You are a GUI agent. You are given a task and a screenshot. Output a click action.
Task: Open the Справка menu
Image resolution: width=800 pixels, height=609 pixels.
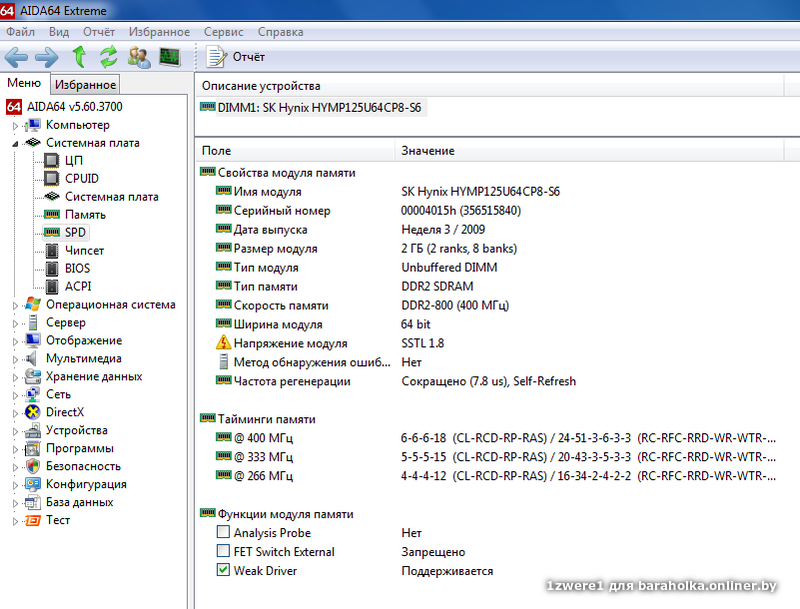pos(280,32)
